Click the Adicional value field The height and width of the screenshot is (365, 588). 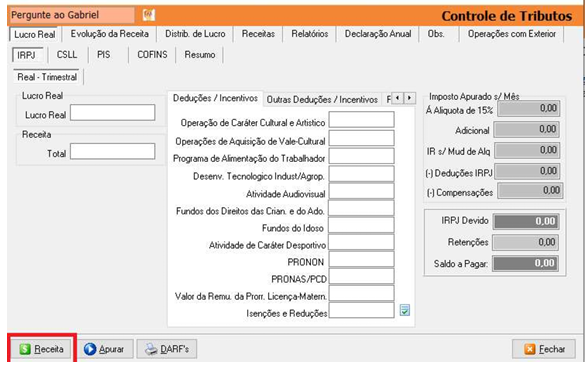(x=527, y=129)
